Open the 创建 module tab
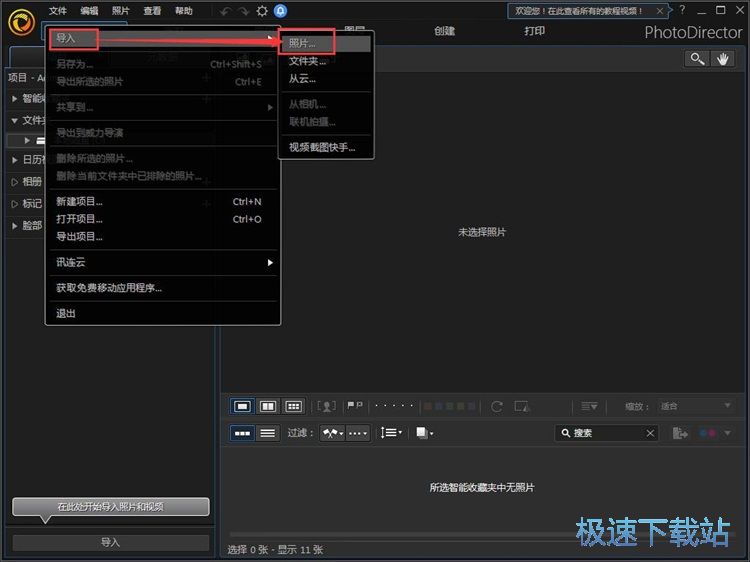 tap(445, 31)
